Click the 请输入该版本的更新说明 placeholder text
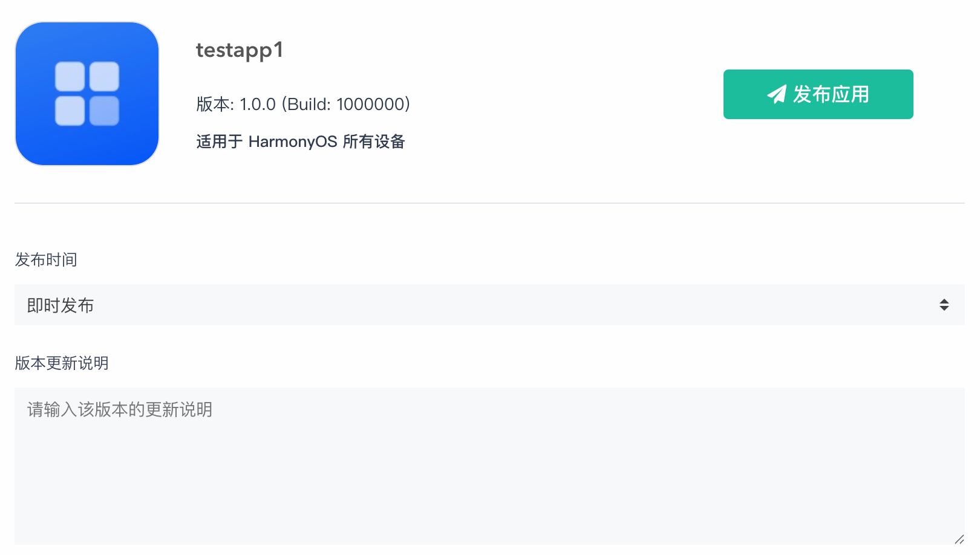This screenshot has width=980, height=555. click(x=120, y=410)
